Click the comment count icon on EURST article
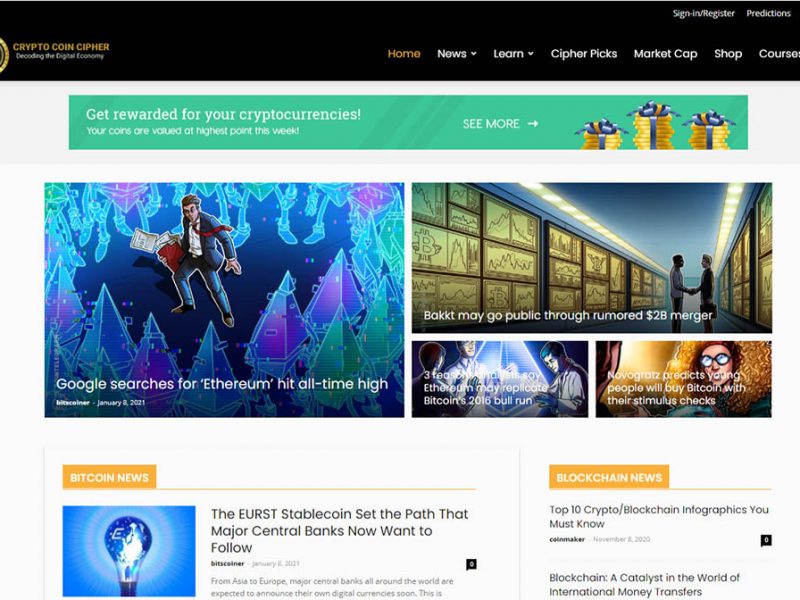The image size is (800, 600). point(471,564)
